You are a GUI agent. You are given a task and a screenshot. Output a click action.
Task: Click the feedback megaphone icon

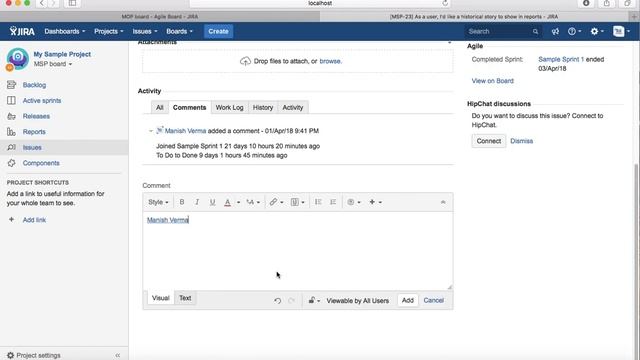[x=555, y=31]
